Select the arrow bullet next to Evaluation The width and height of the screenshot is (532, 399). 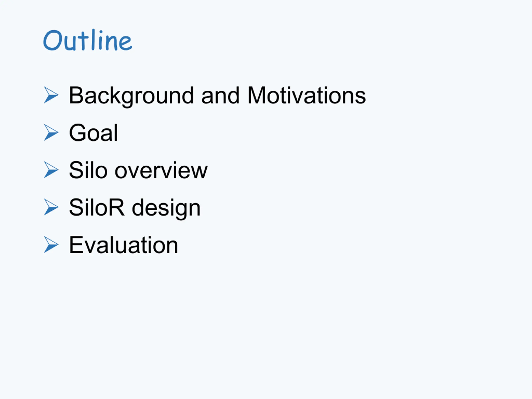[51, 245]
